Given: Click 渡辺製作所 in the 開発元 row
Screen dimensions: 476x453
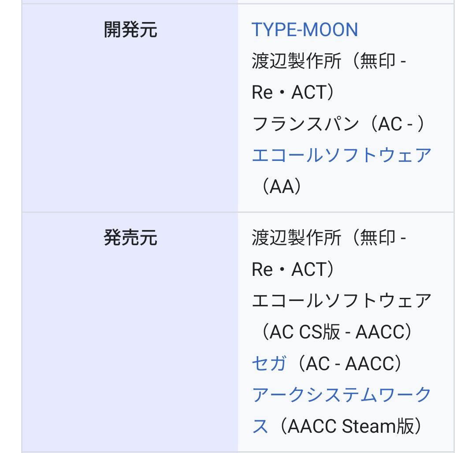Looking at the screenshot, I should 296,62.
